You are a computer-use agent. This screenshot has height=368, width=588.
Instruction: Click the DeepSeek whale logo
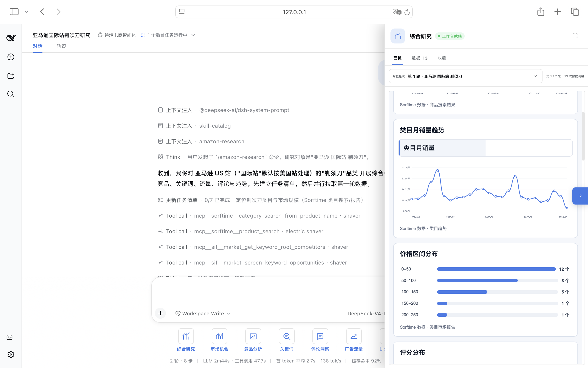coord(11,38)
